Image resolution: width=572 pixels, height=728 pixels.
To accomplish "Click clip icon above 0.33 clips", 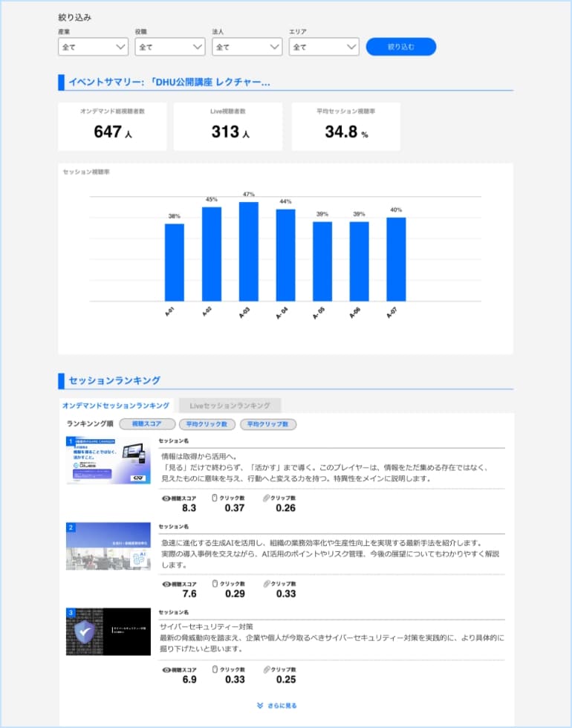I will point(267,584).
